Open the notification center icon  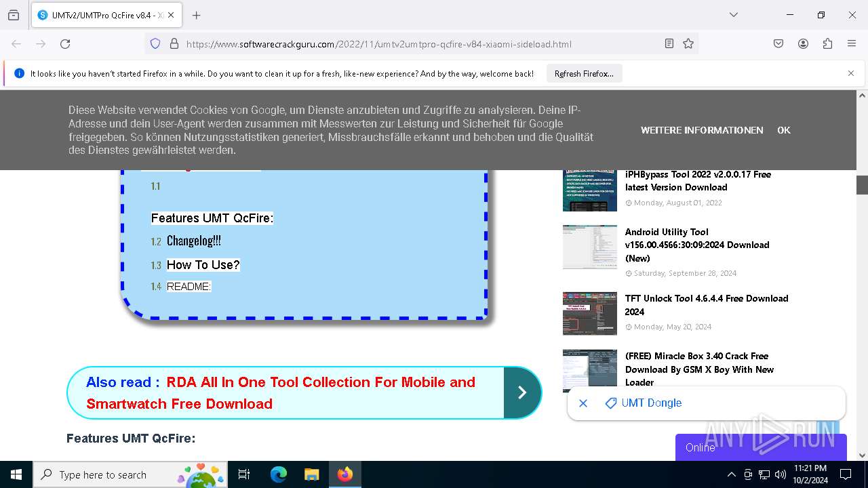tap(846, 474)
